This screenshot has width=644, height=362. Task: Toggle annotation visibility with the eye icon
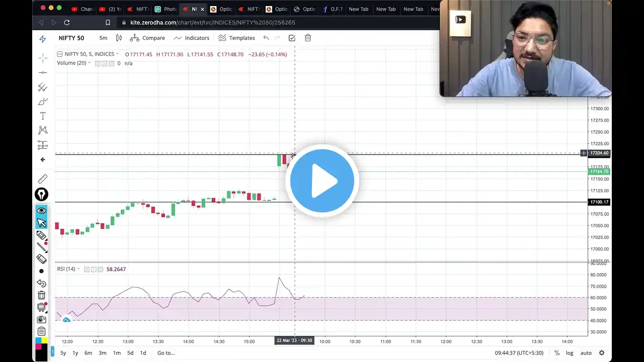click(x=41, y=211)
